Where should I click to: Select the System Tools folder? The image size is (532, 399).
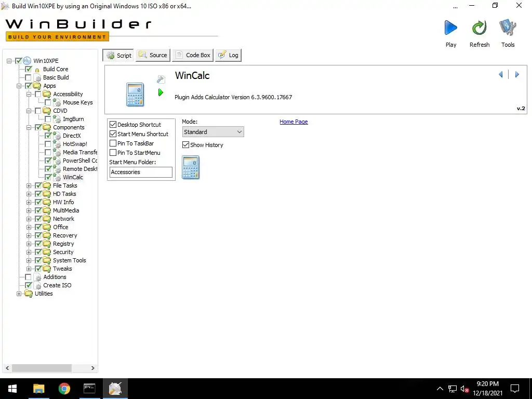tap(69, 261)
